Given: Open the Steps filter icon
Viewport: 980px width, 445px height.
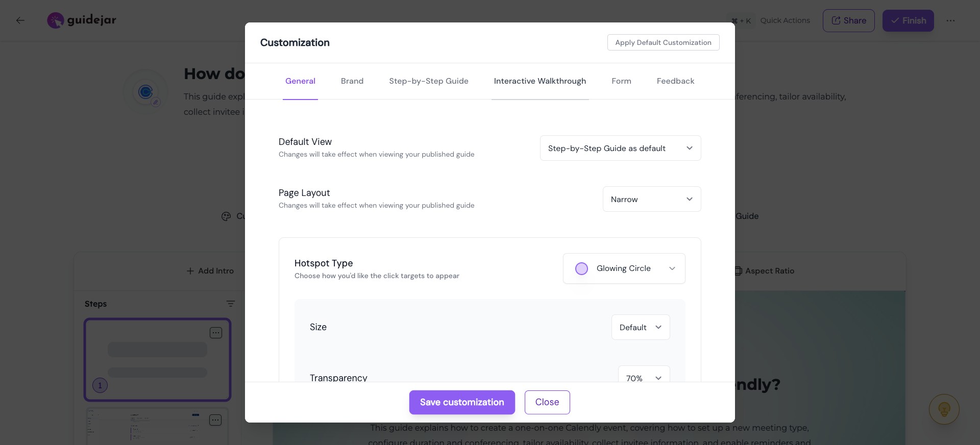Looking at the screenshot, I should pyautogui.click(x=231, y=304).
